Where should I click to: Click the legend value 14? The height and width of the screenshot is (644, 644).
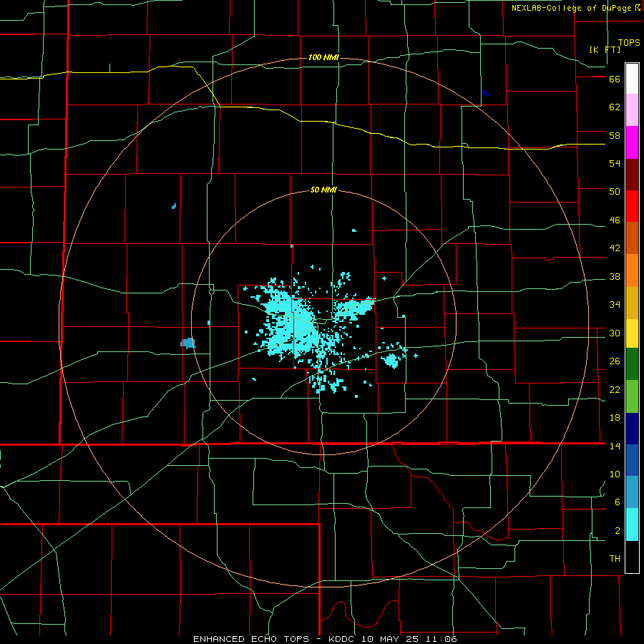tap(615, 446)
